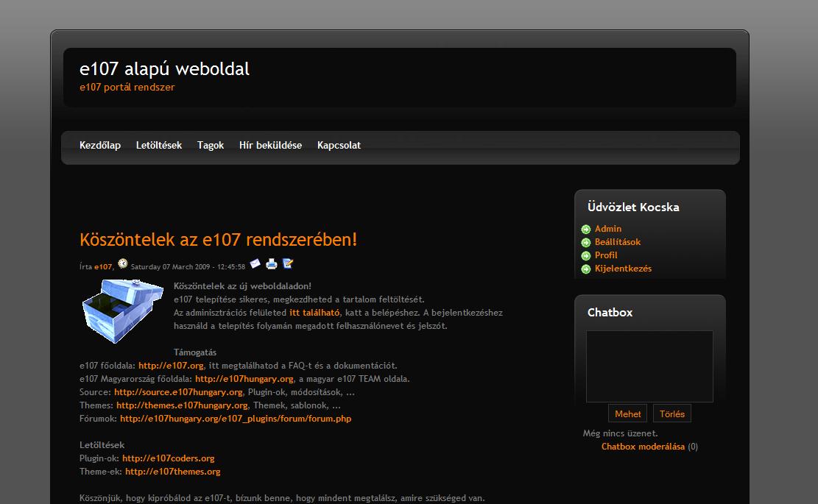Select Hír beküldése in navigation bar

[270, 146]
